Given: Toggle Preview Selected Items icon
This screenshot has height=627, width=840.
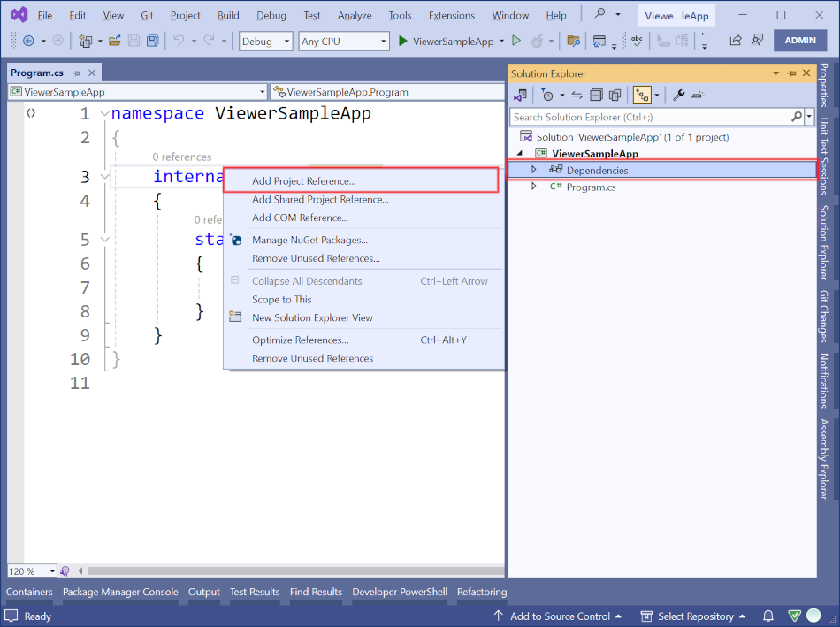Looking at the screenshot, I should tap(698, 96).
